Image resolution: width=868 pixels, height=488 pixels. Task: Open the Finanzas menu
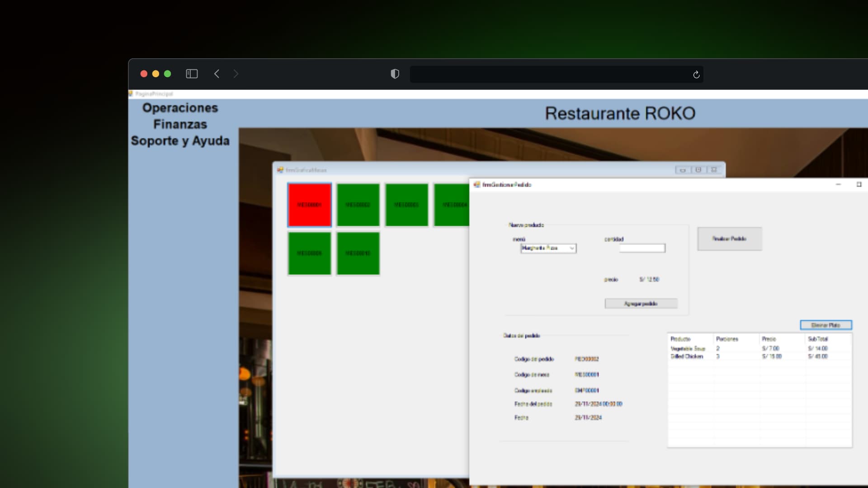pos(180,124)
